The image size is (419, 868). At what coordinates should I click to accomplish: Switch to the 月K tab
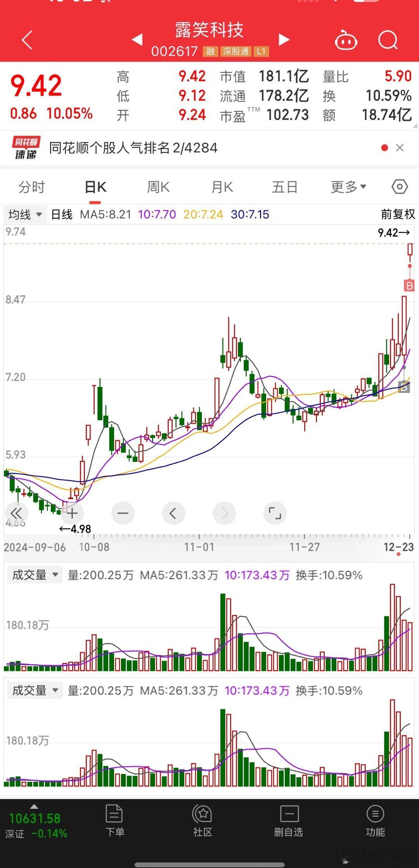(222, 187)
